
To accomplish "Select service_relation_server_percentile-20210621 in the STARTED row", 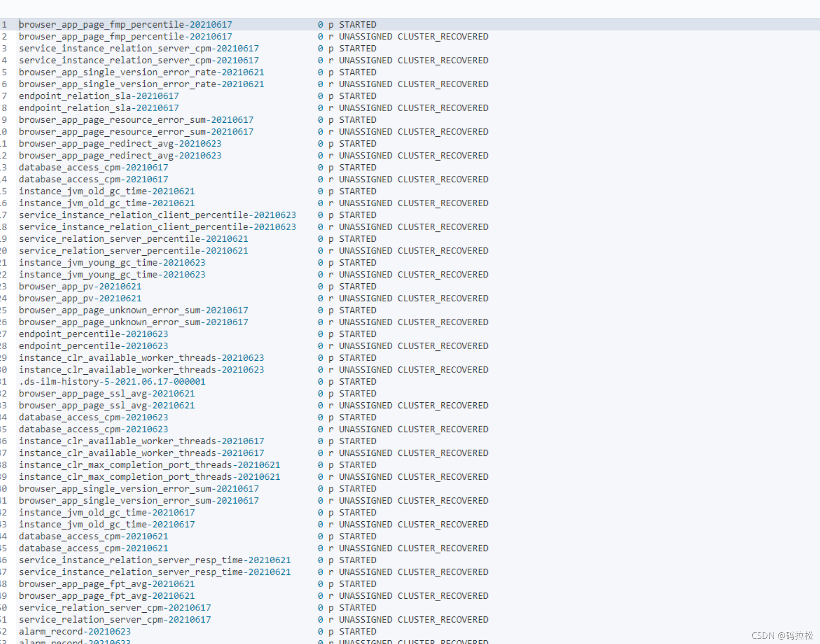I will click(x=134, y=239).
